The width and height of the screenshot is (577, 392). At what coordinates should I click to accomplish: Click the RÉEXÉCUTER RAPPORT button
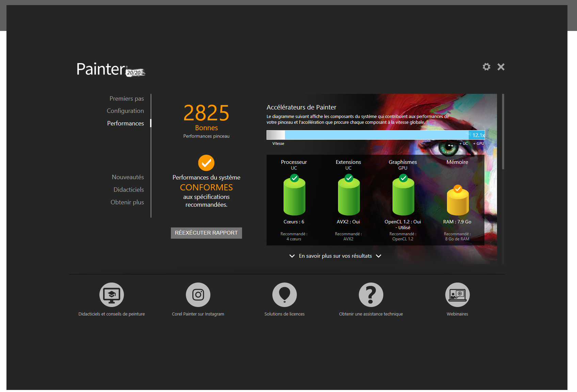click(206, 233)
